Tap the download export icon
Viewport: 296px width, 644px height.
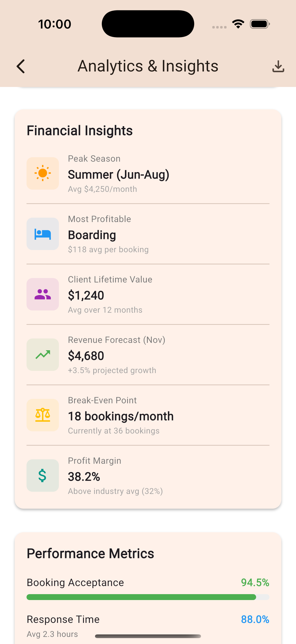(278, 66)
